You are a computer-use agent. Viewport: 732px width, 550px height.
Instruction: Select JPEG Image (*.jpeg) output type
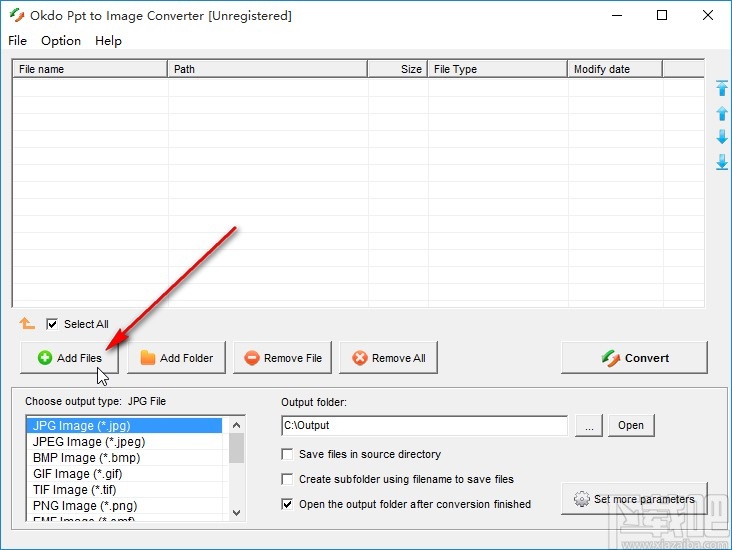124,442
